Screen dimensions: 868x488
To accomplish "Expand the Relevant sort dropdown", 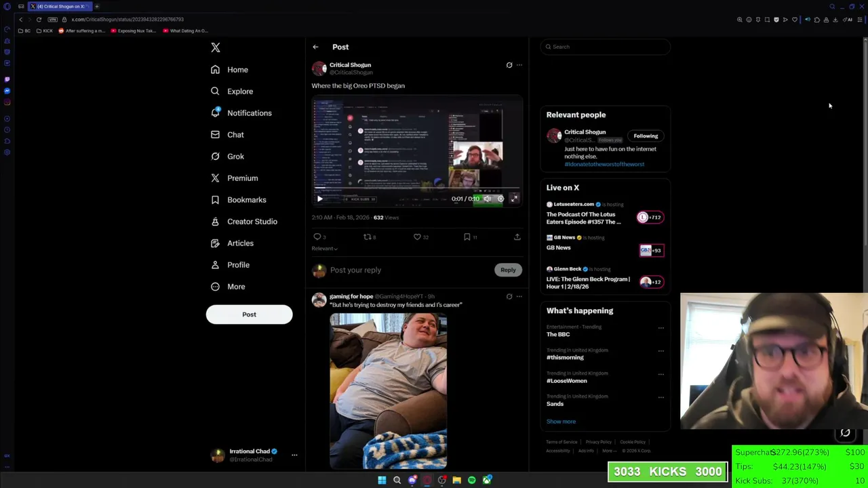I will tap(324, 249).
